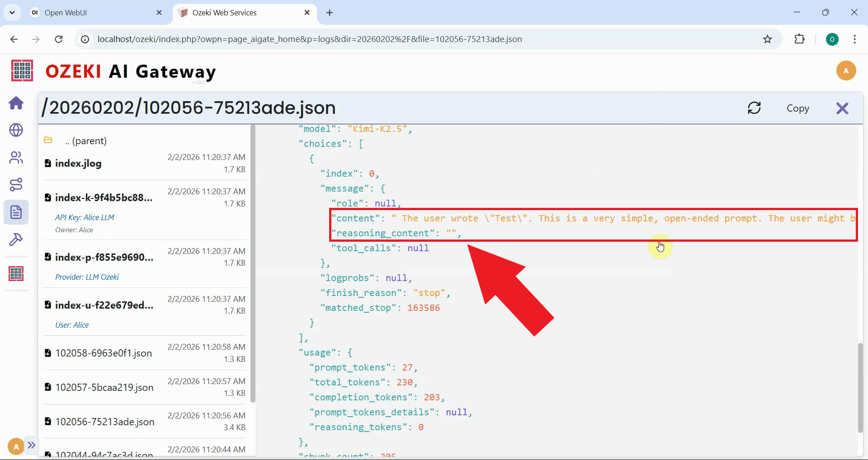Viewport: 868px width, 460px height.
Task: Expand the sidebar with the double chevron
Action: (31, 446)
